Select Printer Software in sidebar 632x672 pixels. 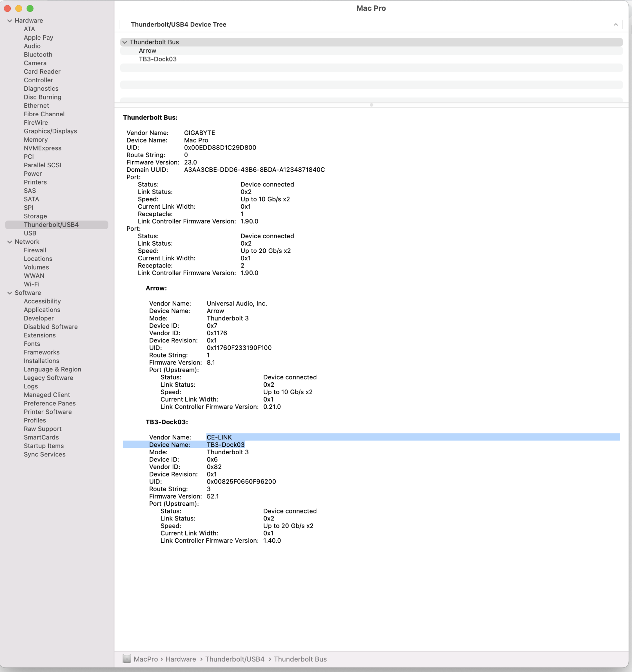(x=48, y=412)
